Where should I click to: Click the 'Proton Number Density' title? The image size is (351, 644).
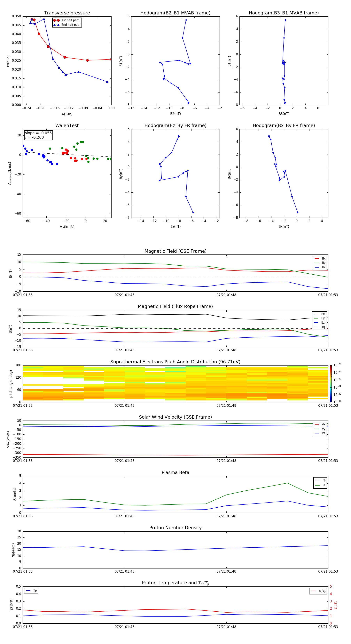tap(175, 528)
